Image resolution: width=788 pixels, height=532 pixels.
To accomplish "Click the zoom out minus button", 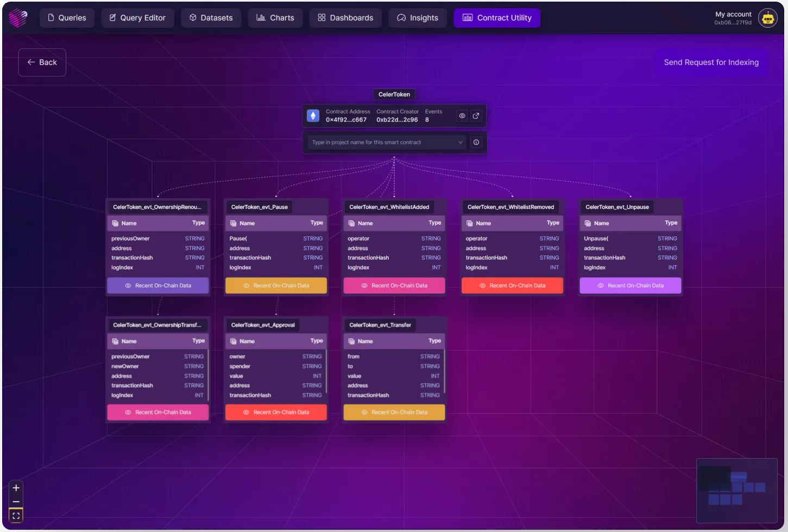I will click(x=16, y=502).
